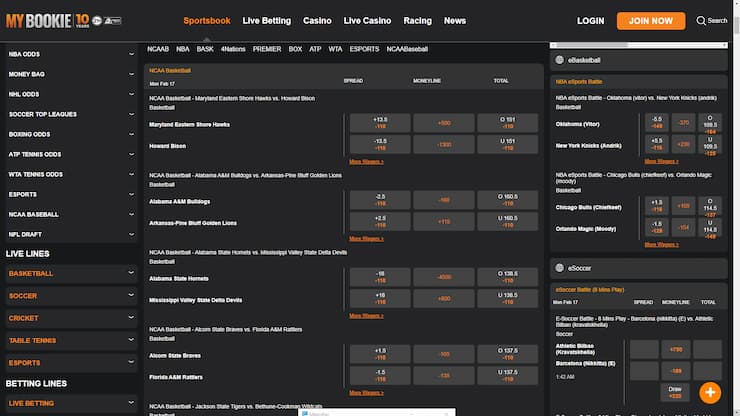This screenshot has height=416, width=740.
Task: Open More Wagers for Hawks vs Bison
Action: (x=366, y=161)
